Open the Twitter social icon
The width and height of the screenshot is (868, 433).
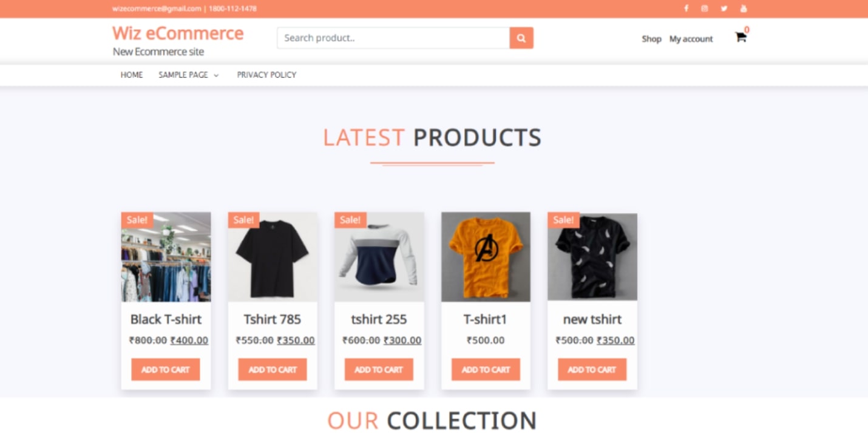pyautogui.click(x=724, y=9)
